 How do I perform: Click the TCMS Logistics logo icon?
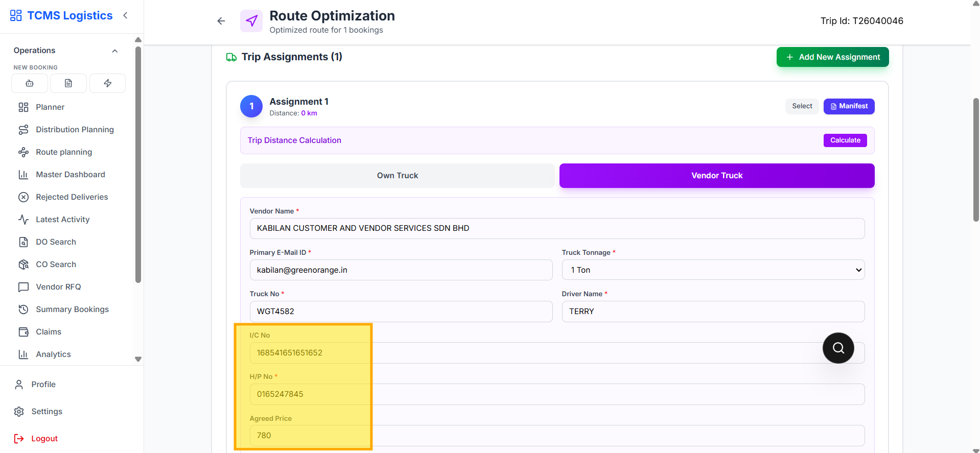16,15
